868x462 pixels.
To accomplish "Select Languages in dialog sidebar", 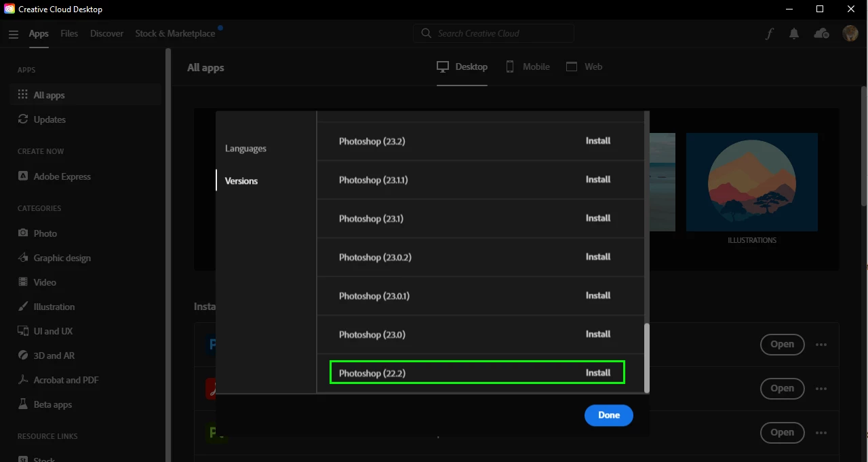I will pos(245,149).
